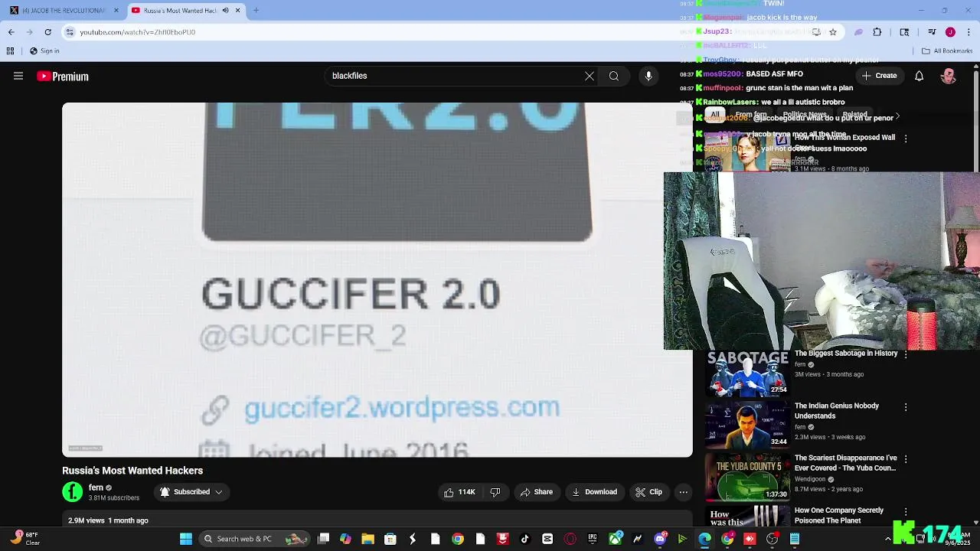Share the video
This screenshot has height=551, width=980.
[x=536, y=492]
